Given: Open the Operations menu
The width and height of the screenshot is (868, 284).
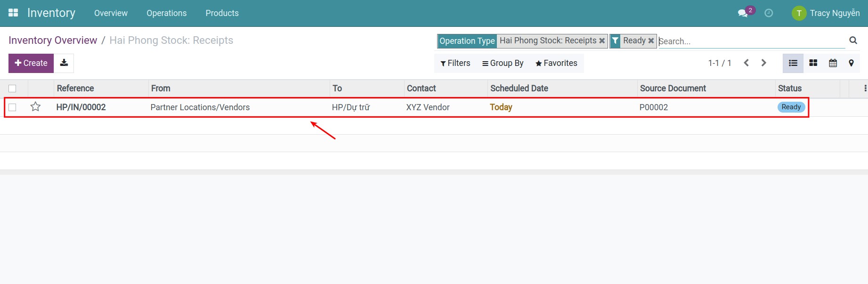Looking at the screenshot, I should click(x=166, y=13).
